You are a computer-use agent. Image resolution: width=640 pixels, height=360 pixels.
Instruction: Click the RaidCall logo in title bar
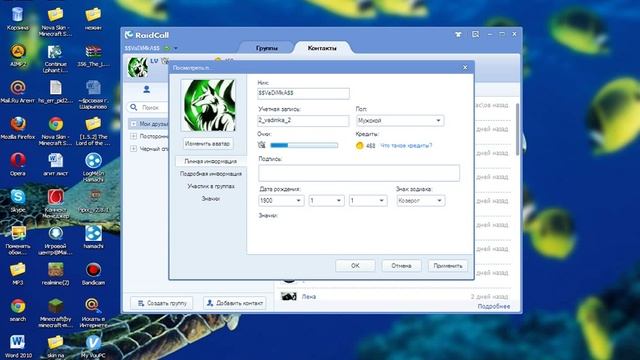[147, 35]
